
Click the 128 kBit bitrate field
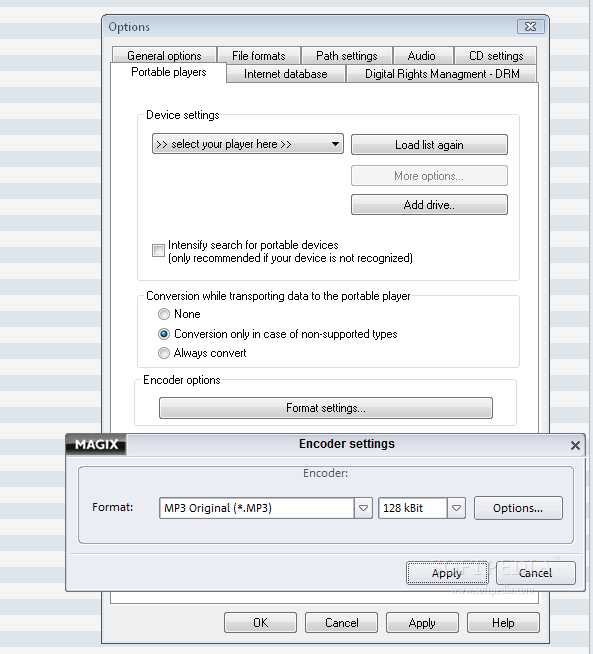coord(413,508)
